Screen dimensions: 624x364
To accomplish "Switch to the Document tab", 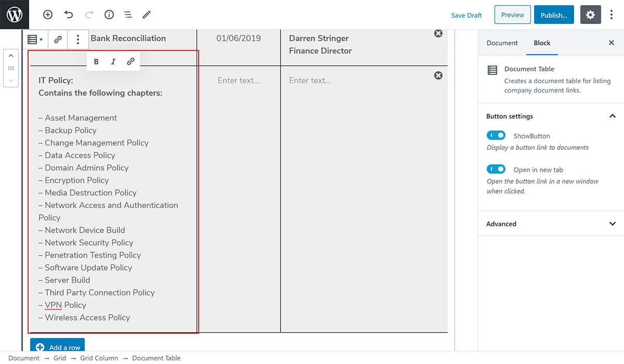I will pos(502,43).
